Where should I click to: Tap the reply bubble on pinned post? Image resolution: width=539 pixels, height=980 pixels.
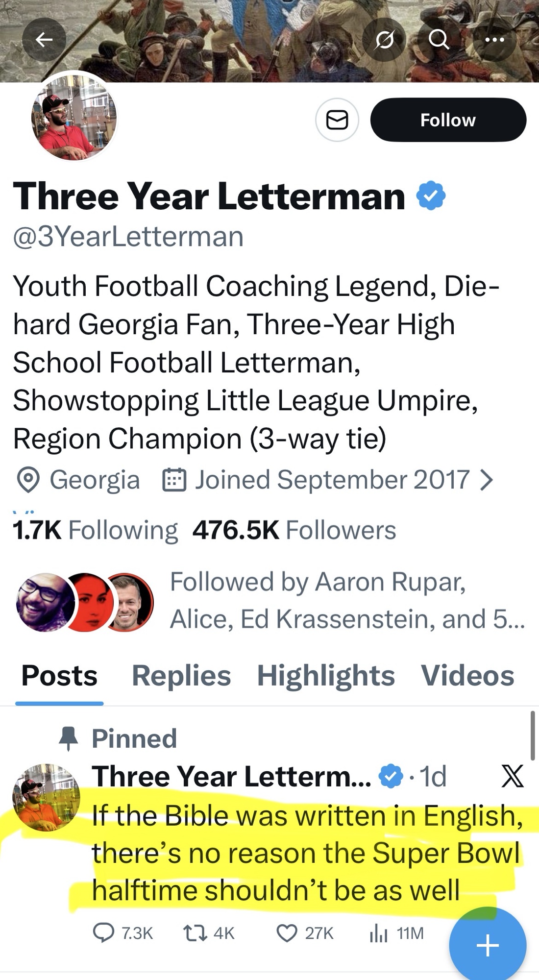click(103, 933)
